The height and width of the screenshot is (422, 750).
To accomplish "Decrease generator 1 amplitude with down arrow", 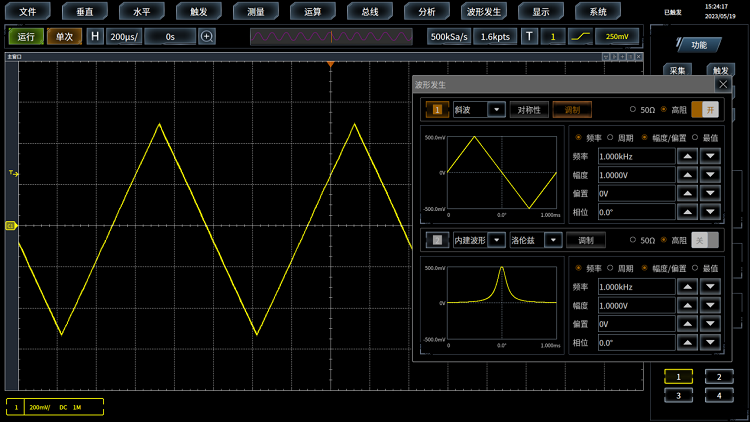I will (710, 175).
